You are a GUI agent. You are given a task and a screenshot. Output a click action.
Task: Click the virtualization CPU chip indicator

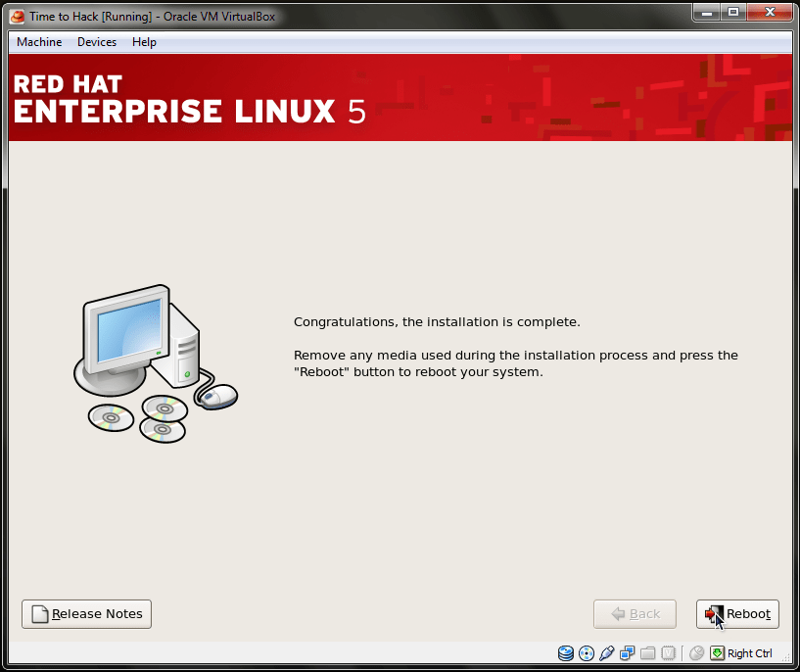pyautogui.click(x=668, y=653)
